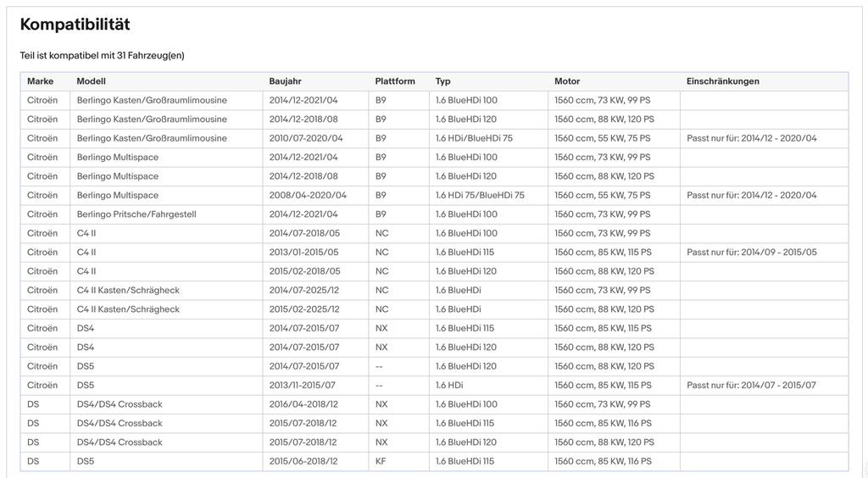Click the Kompatibilität heading
Viewport: 868px width, 478px height.
click(x=75, y=25)
